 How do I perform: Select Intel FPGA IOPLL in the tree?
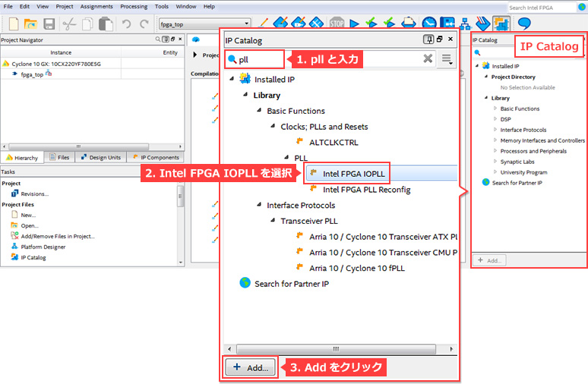pyautogui.click(x=353, y=174)
